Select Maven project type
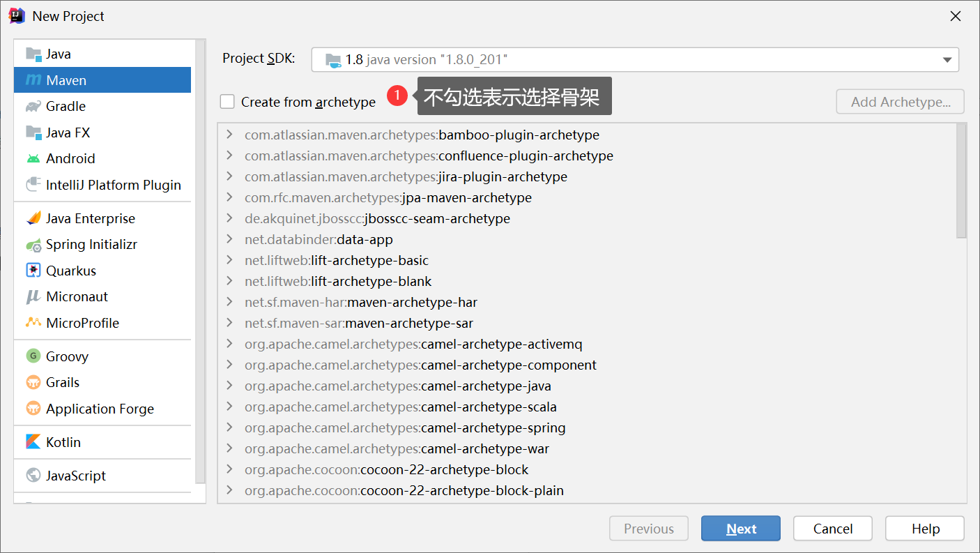Viewport: 980px width, 553px height. (x=102, y=80)
